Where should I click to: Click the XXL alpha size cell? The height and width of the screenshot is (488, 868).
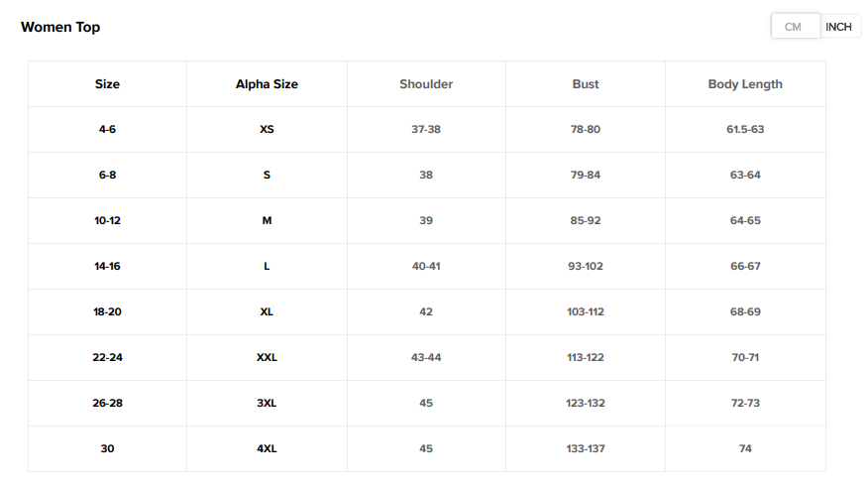pos(267,358)
